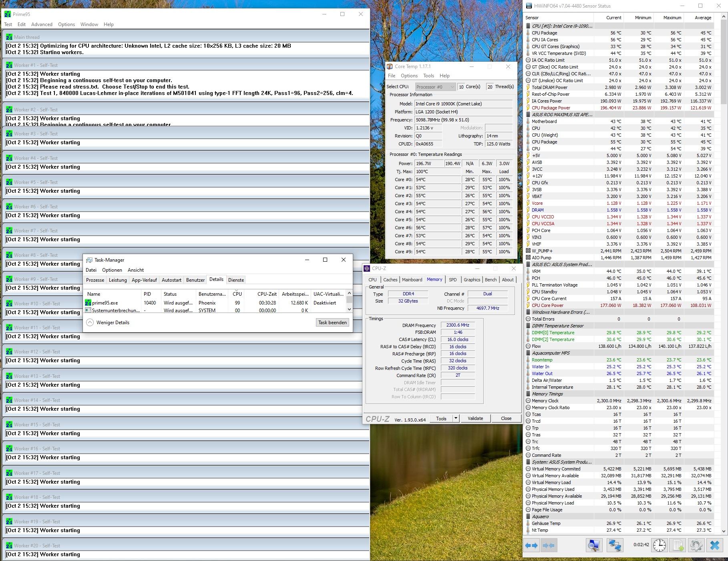Viewport: 728px width, 561px height.
Task: Open the Task-Manager Optionen menu
Action: tap(112, 270)
